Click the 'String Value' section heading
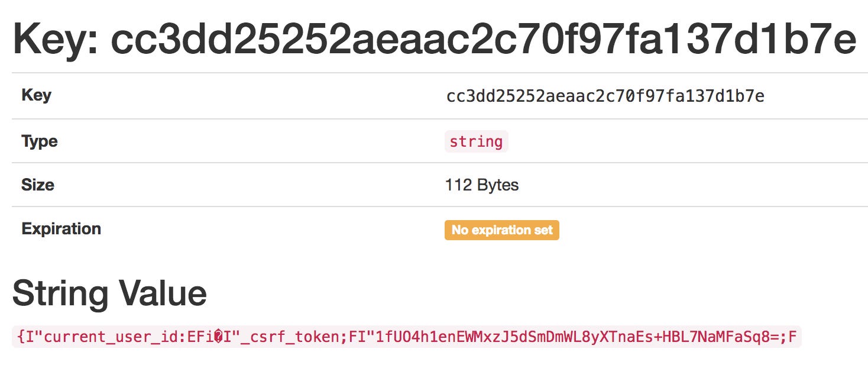The image size is (868, 368). pyautogui.click(x=109, y=293)
